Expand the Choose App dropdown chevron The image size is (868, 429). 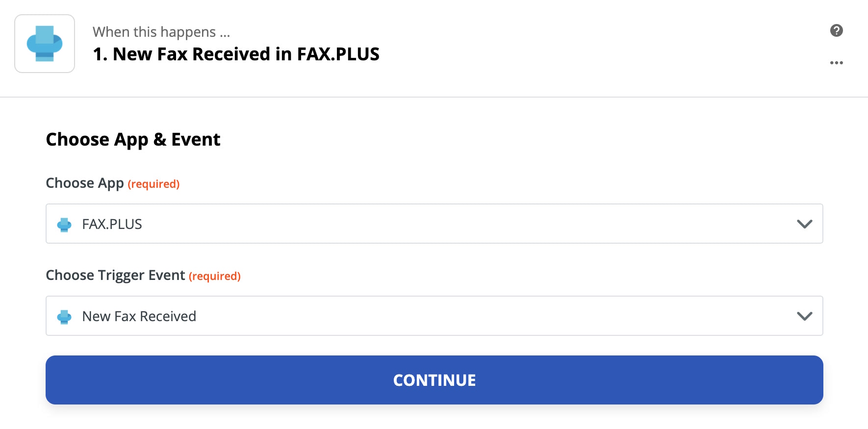tap(804, 224)
